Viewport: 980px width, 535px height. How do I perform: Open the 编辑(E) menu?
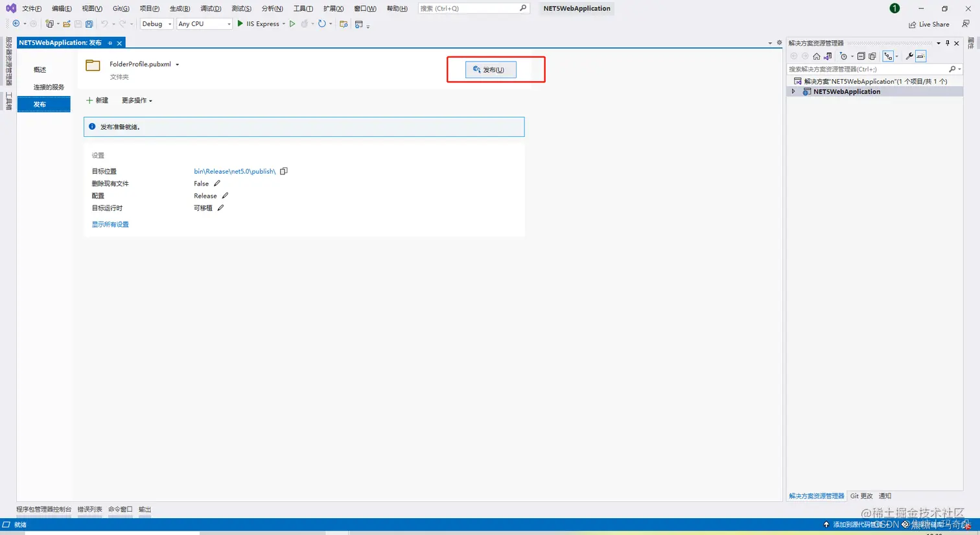coord(62,8)
